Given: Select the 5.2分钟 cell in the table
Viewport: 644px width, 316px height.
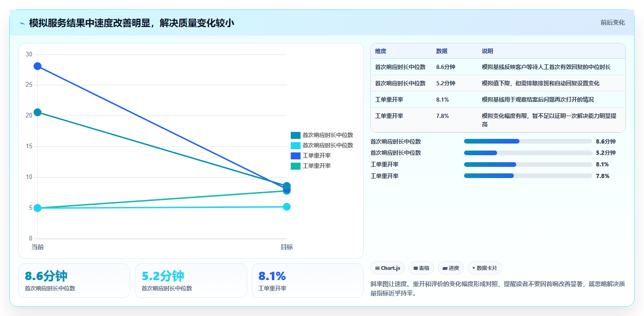Looking at the screenshot, I should coord(445,83).
